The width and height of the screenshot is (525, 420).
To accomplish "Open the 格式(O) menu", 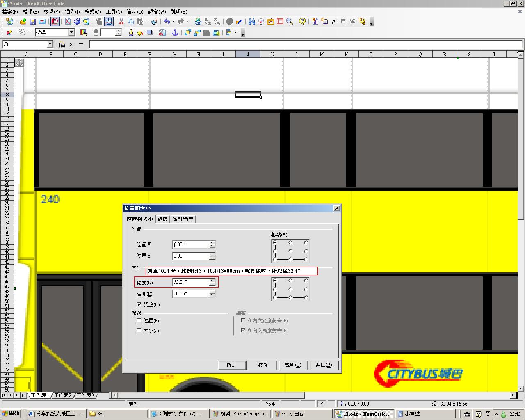I will [x=92, y=12].
